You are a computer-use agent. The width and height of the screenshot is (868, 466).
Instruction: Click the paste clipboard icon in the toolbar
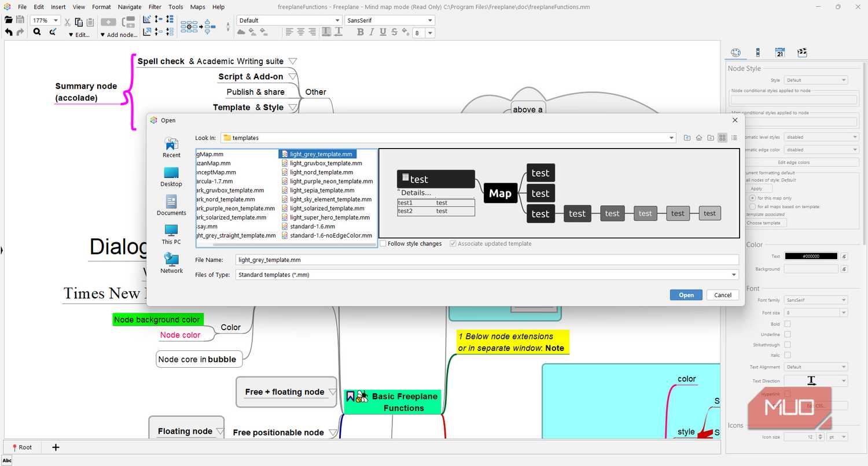[90, 22]
